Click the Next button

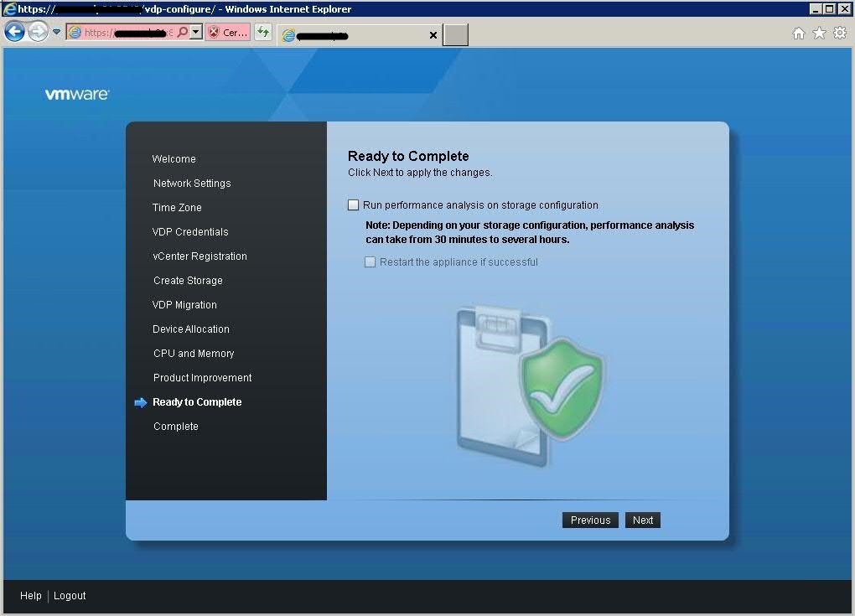643,520
